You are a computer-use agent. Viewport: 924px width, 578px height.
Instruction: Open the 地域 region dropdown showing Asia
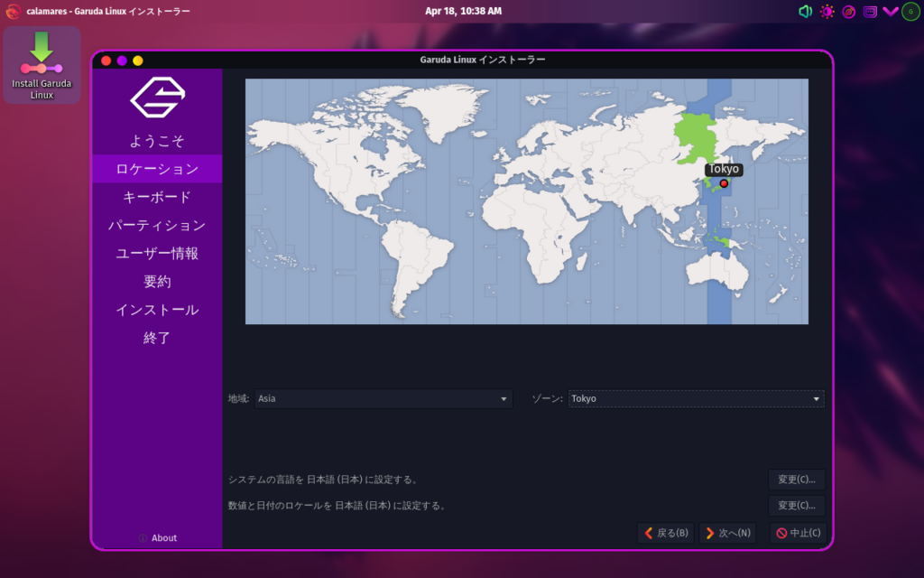[x=383, y=398]
